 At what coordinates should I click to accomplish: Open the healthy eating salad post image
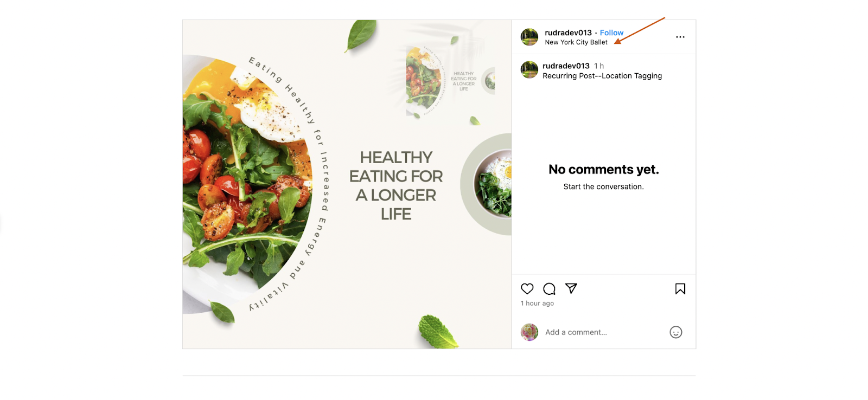[347, 184]
